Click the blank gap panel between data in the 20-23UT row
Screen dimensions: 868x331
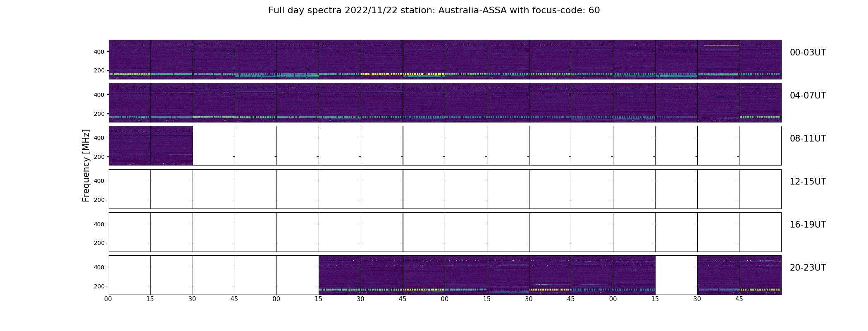(x=676, y=275)
